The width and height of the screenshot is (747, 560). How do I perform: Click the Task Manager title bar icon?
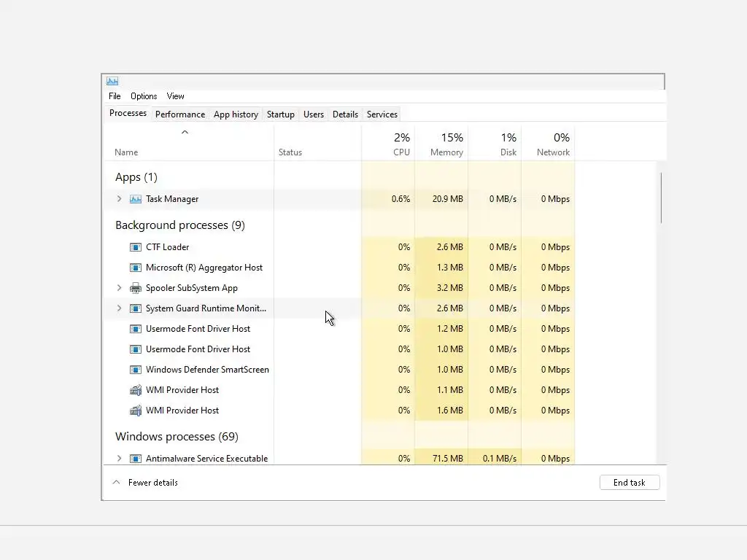pyautogui.click(x=112, y=81)
